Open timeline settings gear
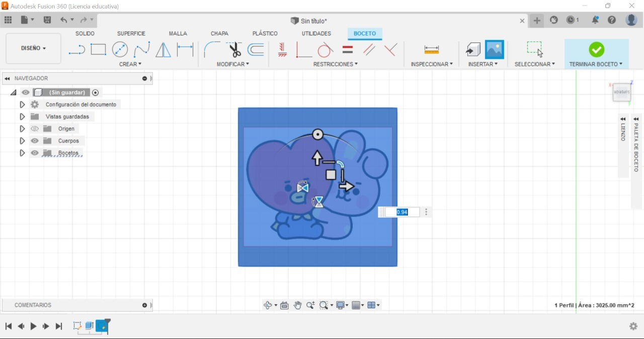Screen dimensions: 644x339 click(633, 326)
